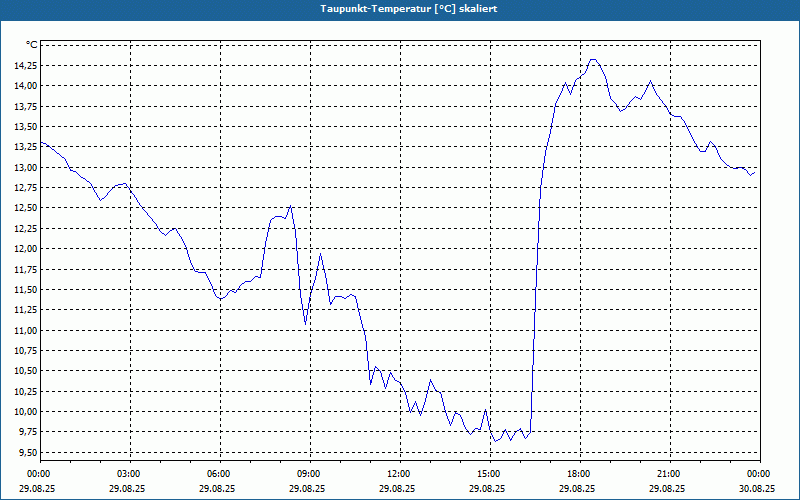Click the chart title 'Taupunkt-Temperatur [°C] skaliert'
The image size is (800, 500).
coord(409,9)
